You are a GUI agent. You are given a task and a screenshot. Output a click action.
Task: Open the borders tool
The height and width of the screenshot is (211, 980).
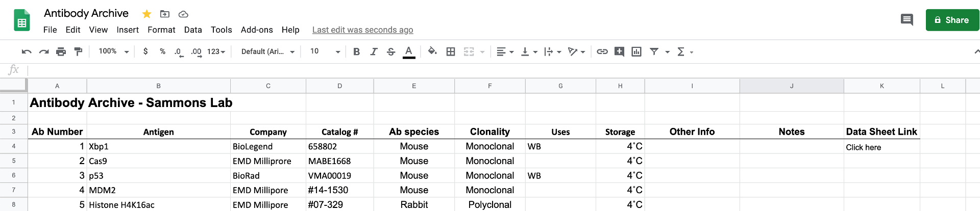(x=451, y=51)
